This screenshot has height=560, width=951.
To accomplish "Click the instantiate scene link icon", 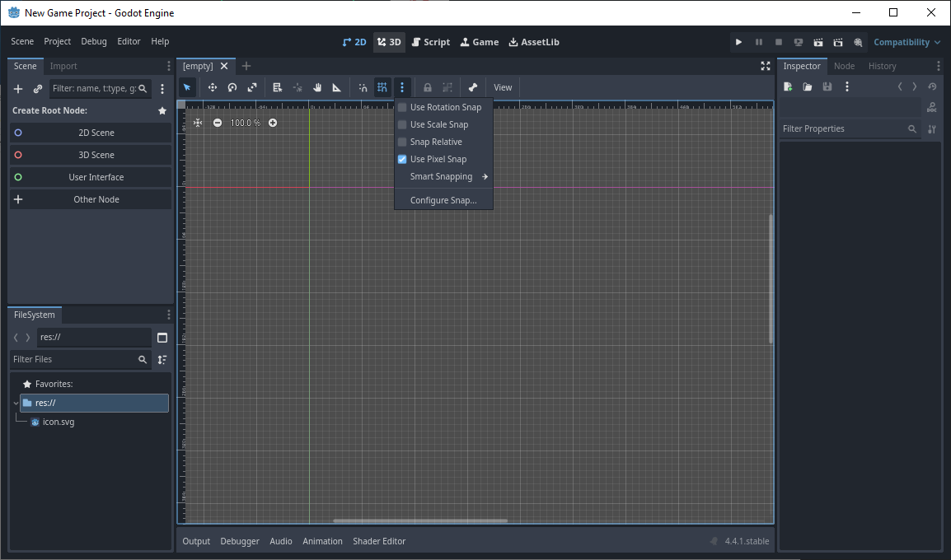I will click(x=38, y=89).
